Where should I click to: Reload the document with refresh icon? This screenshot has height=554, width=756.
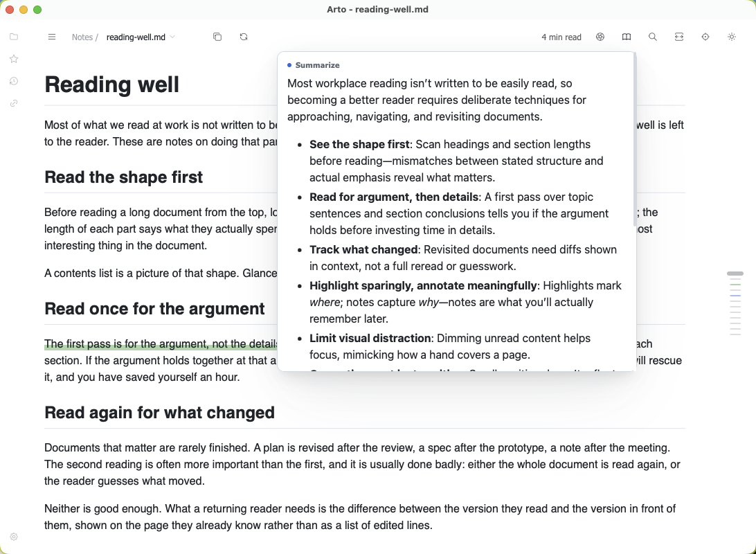point(244,37)
